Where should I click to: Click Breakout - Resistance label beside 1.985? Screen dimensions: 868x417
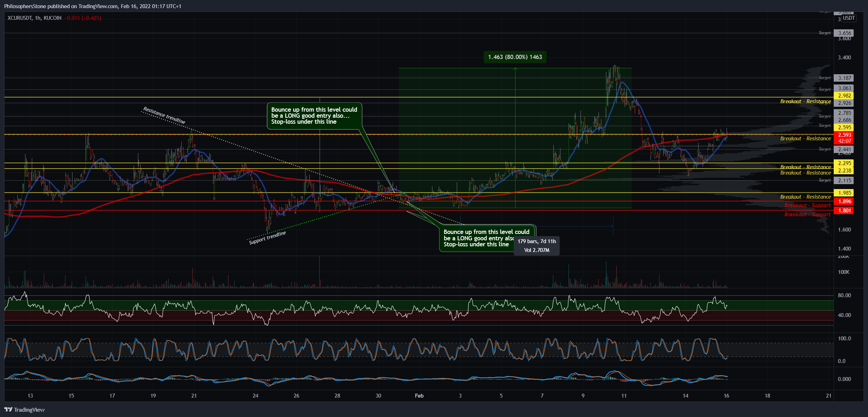tap(805, 197)
